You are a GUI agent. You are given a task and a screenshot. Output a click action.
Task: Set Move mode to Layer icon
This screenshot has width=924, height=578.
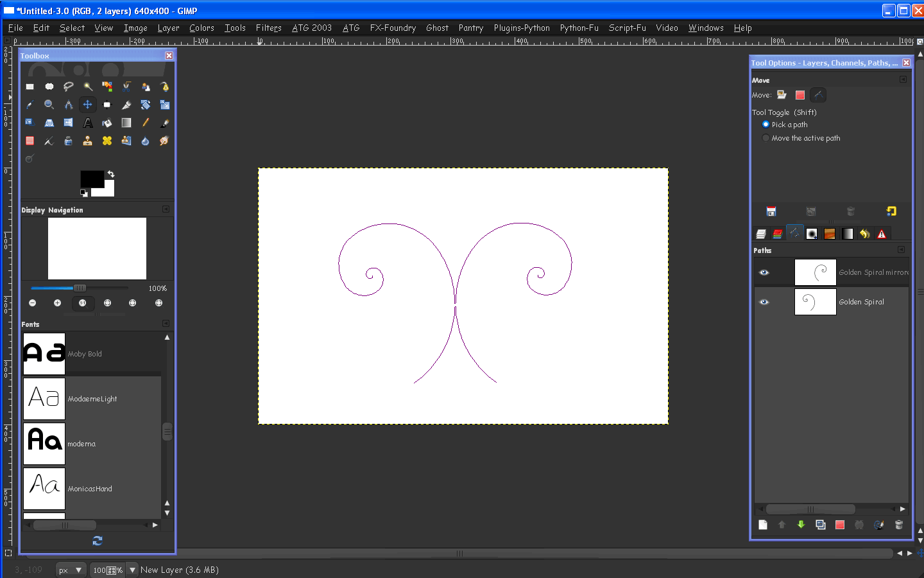coord(782,95)
